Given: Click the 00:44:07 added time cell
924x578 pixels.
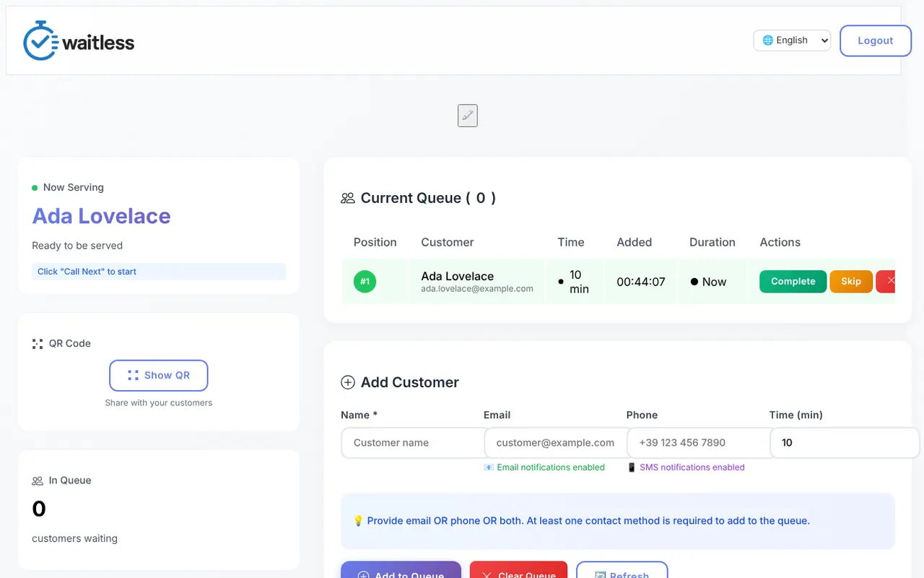Looking at the screenshot, I should [x=641, y=282].
